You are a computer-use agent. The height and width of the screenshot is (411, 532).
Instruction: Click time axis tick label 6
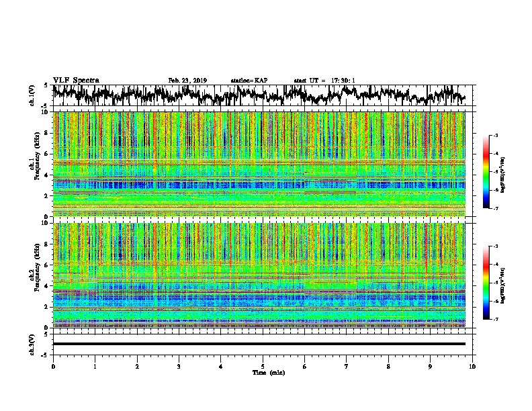pos(304,367)
